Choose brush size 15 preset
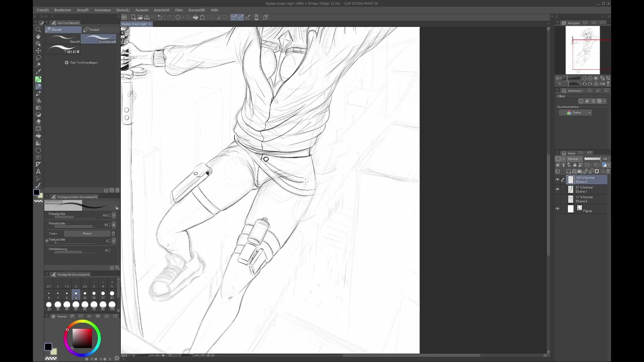Image resolution: width=644 pixels, height=362 pixels. pyautogui.click(x=94, y=295)
